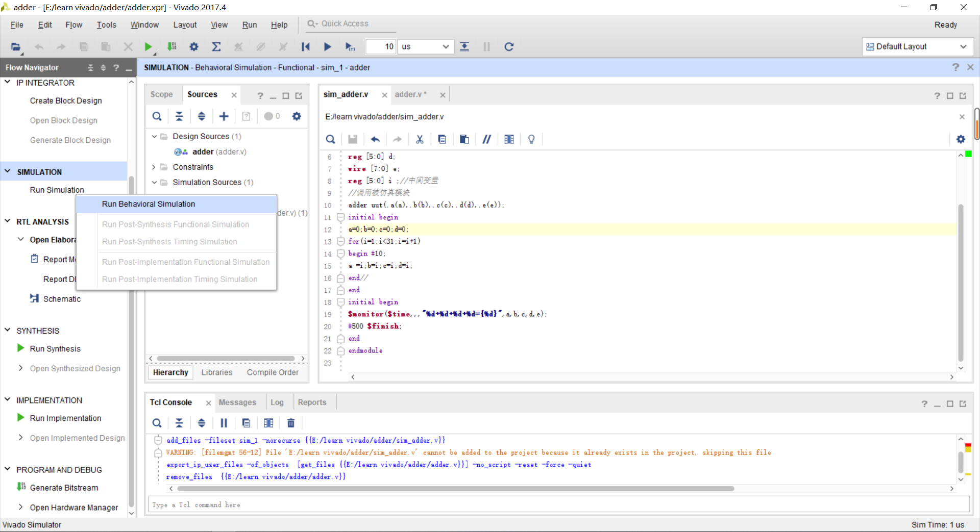Click Open Hardware Manager
Image resolution: width=980 pixels, height=532 pixels.
click(x=74, y=508)
